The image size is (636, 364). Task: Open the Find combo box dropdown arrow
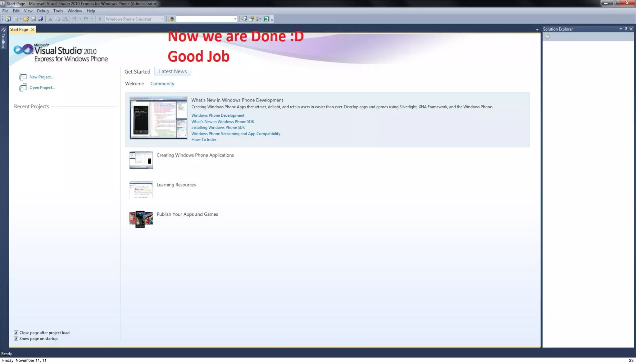235,19
